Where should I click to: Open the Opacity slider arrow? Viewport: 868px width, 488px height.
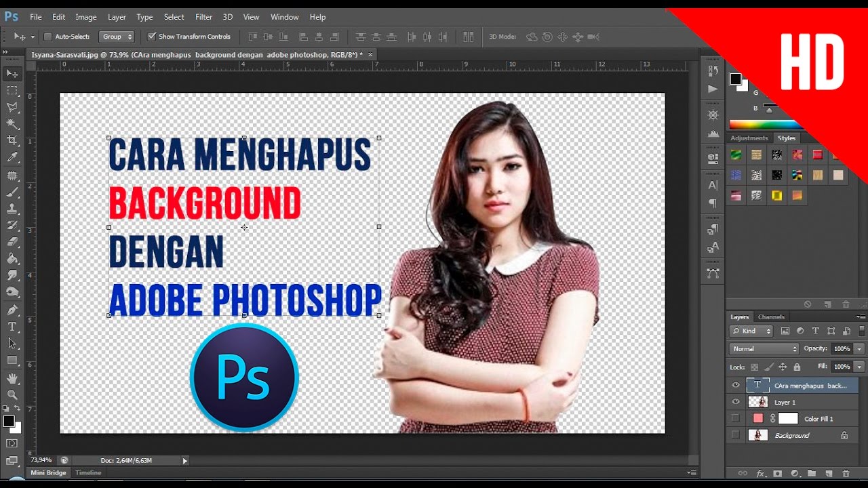[859, 348]
